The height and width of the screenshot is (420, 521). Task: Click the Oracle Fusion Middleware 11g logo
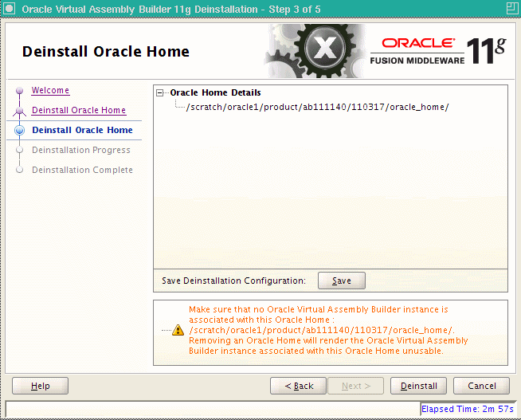click(437, 51)
